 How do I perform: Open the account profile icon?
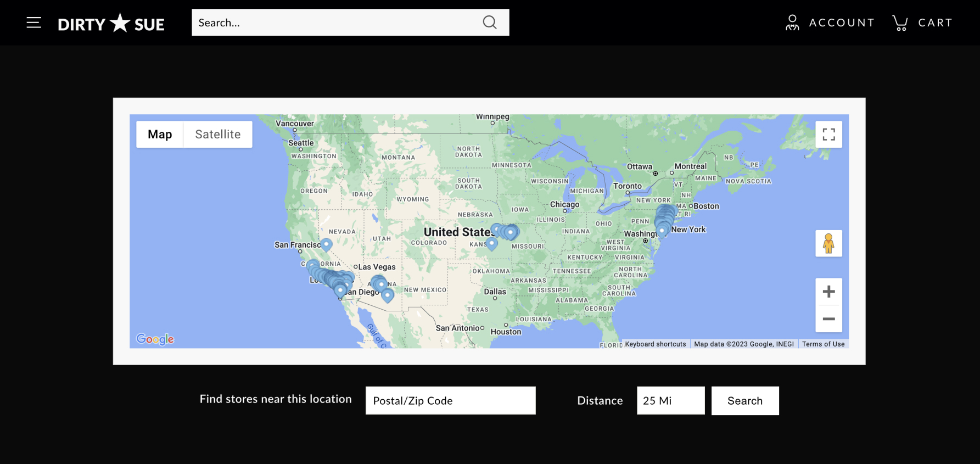pyautogui.click(x=792, y=23)
